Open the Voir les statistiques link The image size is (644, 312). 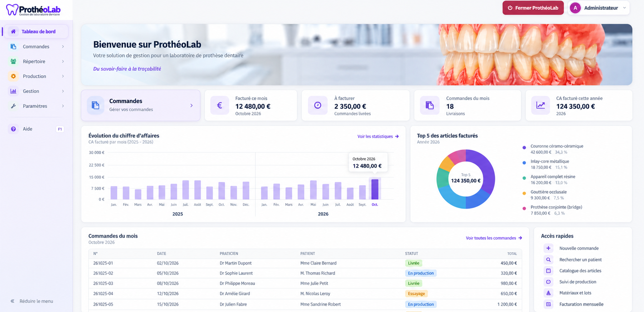tap(378, 137)
